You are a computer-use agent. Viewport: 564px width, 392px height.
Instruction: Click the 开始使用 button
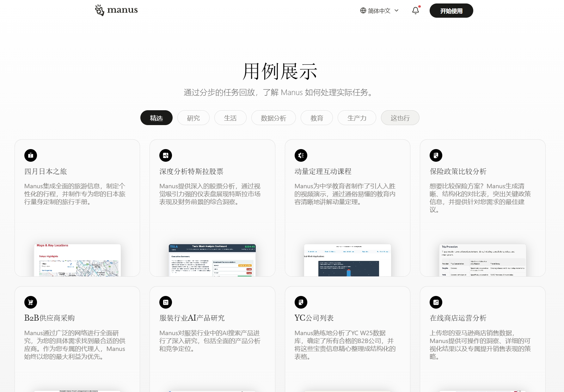coord(451,11)
